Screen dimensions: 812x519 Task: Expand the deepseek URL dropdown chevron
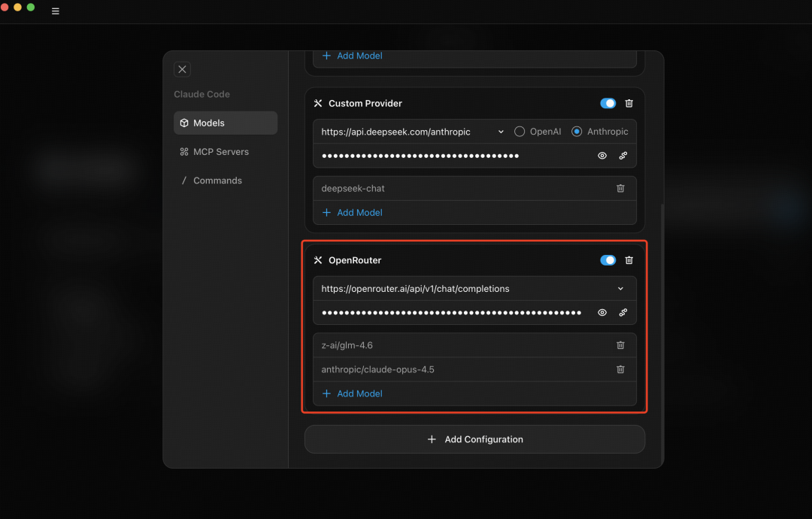pyautogui.click(x=501, y=132)
